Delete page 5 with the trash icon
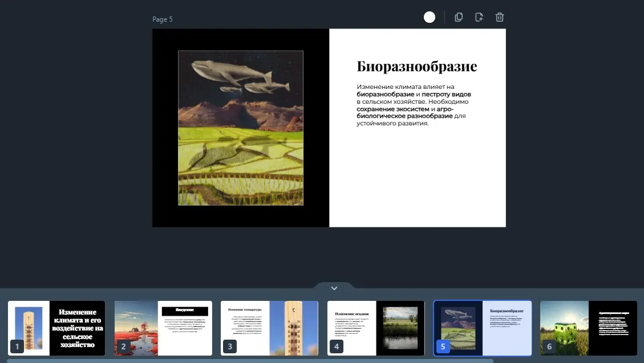 tap(500, 17)
